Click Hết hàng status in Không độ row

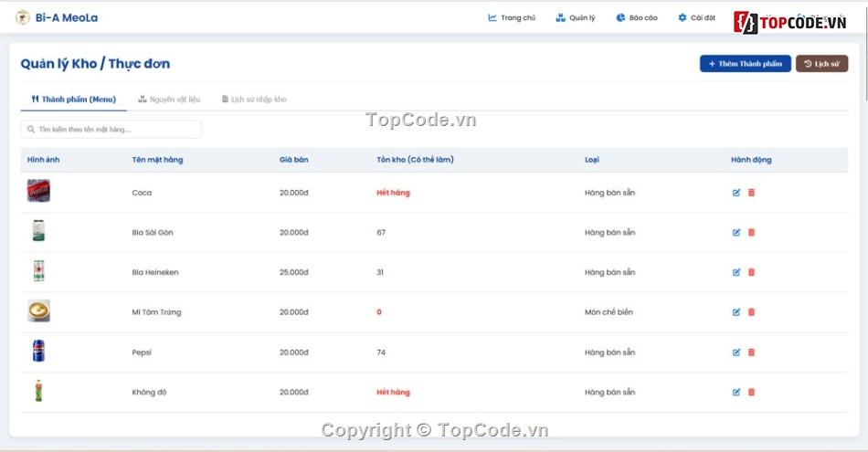[x=393, y=393]
